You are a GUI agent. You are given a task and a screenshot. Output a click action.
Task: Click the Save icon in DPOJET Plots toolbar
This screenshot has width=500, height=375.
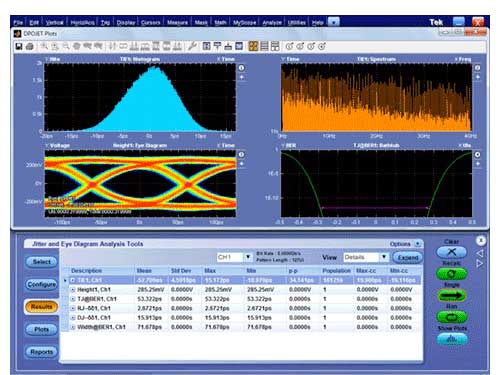(x=19, y=46)
